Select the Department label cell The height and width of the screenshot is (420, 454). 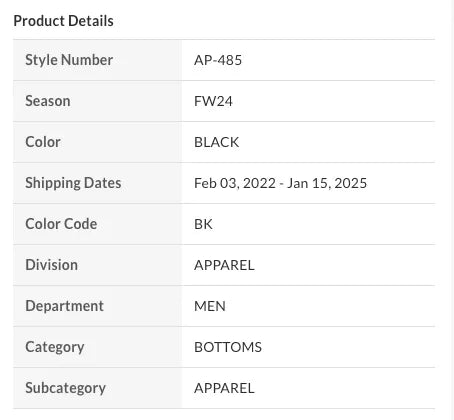point(97,306)
